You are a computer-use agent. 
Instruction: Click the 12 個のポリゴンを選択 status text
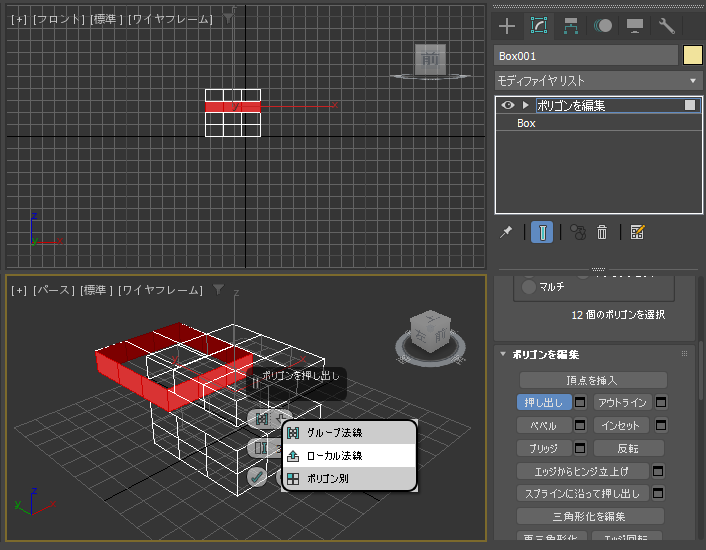click(x=618, y=315)
